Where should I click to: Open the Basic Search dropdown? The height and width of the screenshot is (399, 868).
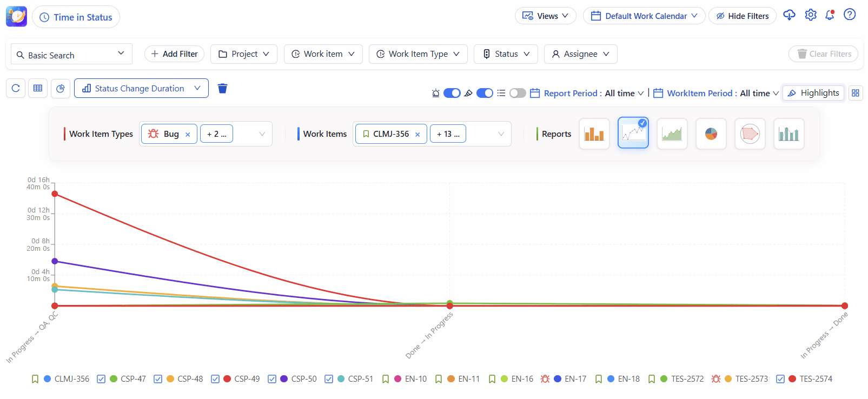(71, 54)
